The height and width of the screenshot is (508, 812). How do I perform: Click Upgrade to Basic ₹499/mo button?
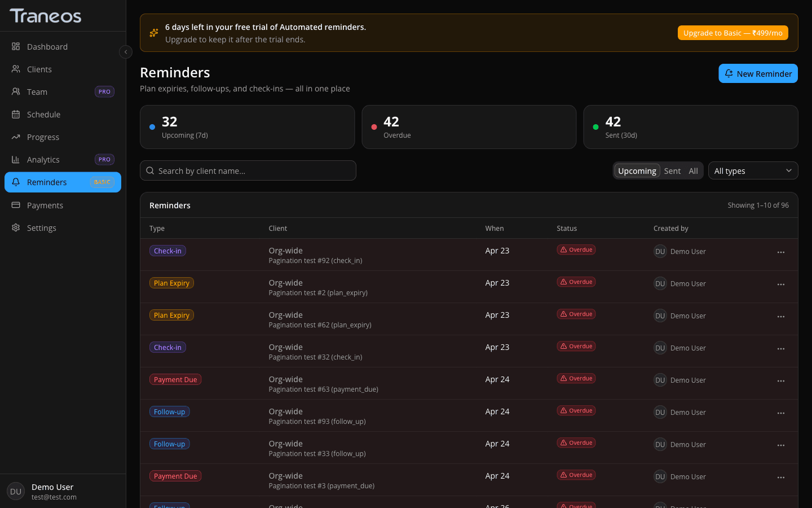coord(732,33)
